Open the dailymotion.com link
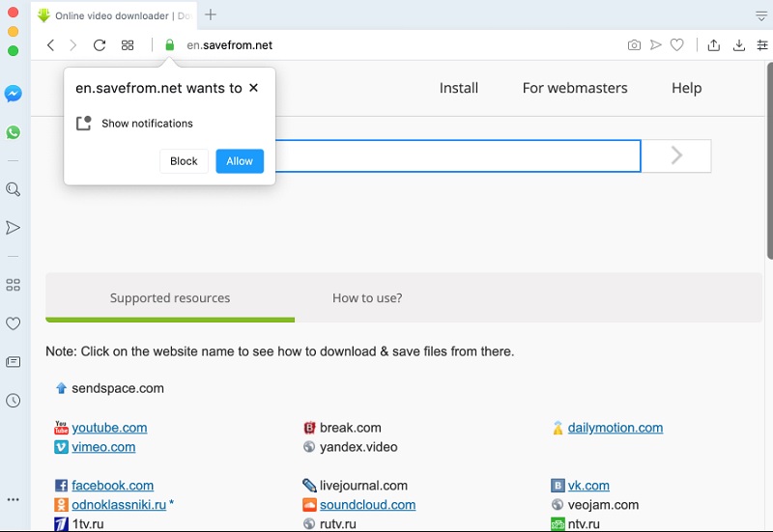This screenshot has height=532, width=773. [x=616, y=428]
